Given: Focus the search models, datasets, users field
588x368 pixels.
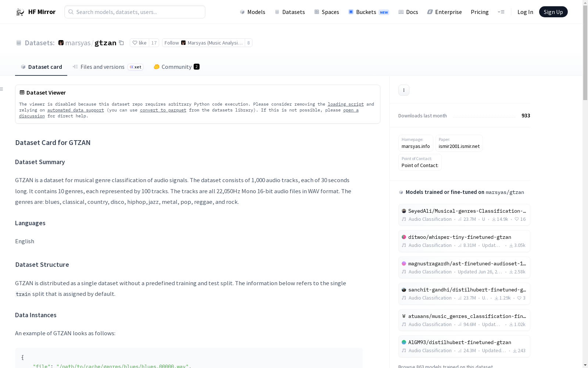Looking at the screenshot, I should point(135,12).
